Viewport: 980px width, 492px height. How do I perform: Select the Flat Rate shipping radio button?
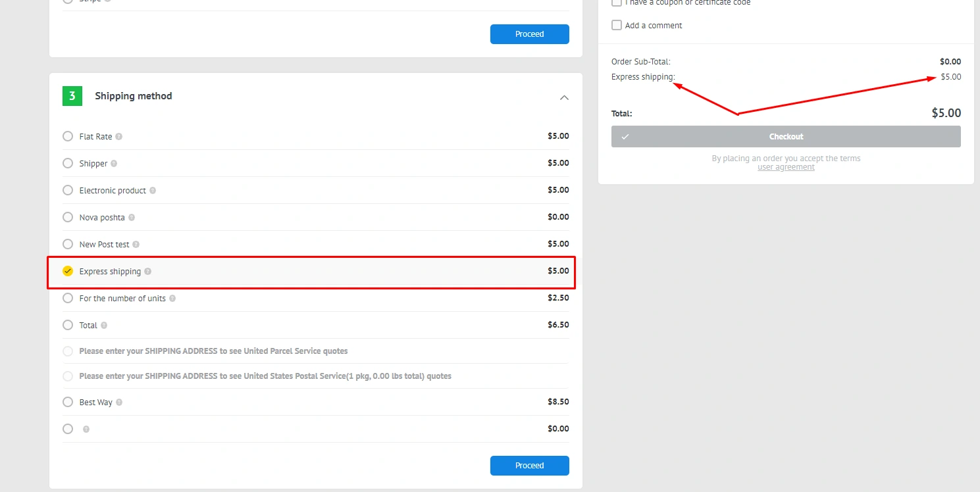[68, 136]
